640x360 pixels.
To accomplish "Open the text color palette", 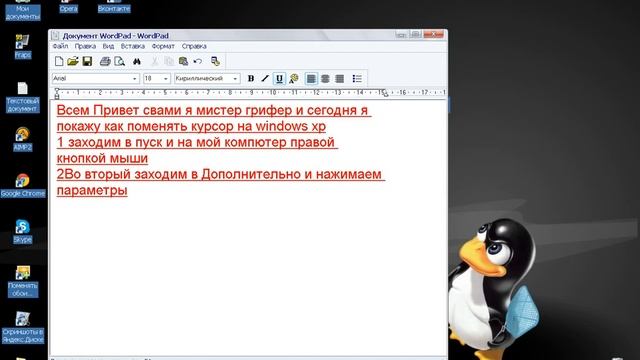I will (x=293, y=78).
